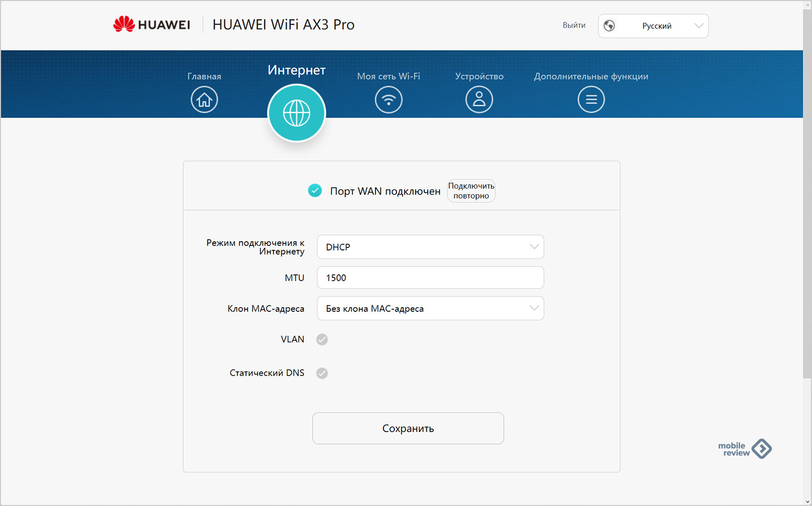The width and height of the screenshot is (812, 506).
Task: Select the Моя сеть Wi-Fi tab label
Action: [389, 76]
